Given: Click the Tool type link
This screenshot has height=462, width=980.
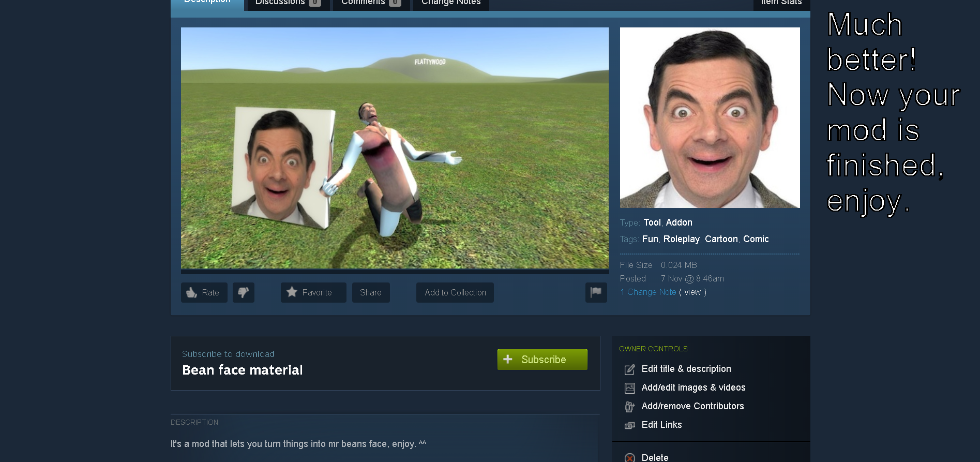Looking at the screenshot, I should point(652,222).
